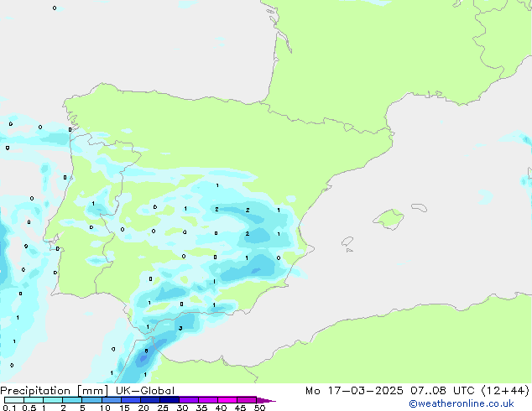Pick the 15–20 mm blue legend swatch
532x411 pixels.
click(x=131, y=400)
